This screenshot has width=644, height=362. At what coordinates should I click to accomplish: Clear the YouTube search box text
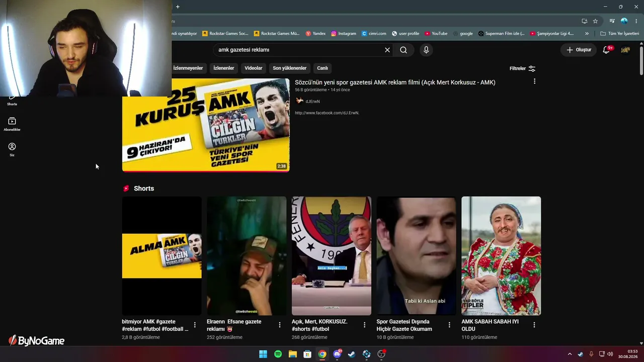(x=387, y=50)
